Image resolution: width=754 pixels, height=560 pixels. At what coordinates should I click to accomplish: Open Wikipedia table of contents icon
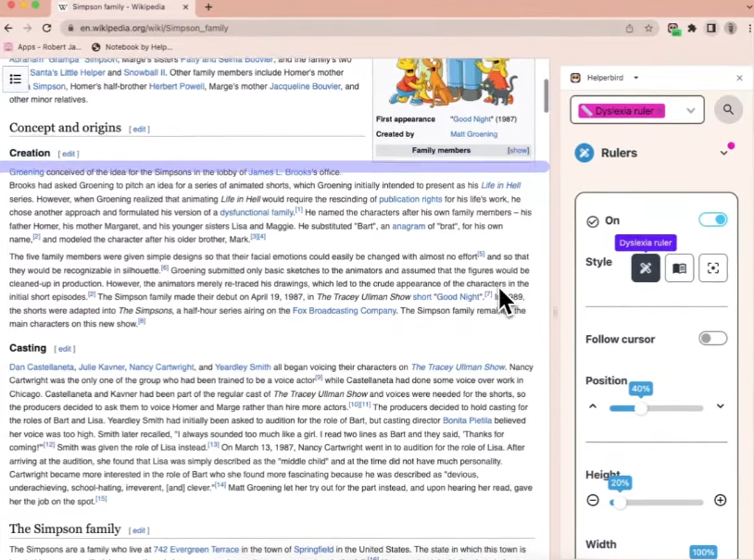pyautogui.click(x=16, y=79)
